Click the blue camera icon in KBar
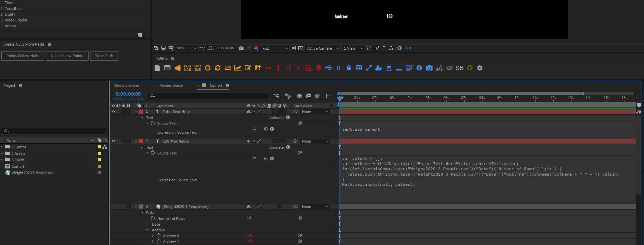 (429, 68)
